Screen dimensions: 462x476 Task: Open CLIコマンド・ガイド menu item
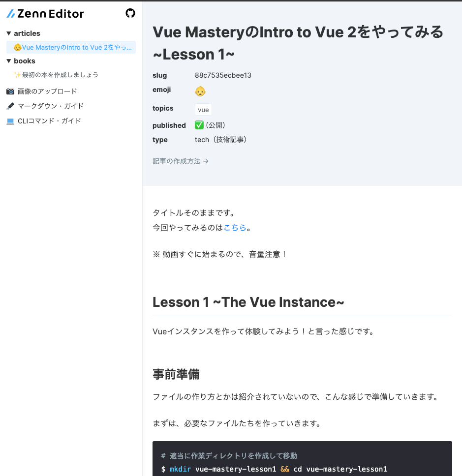pyautogui.click(x=49, y=121)
